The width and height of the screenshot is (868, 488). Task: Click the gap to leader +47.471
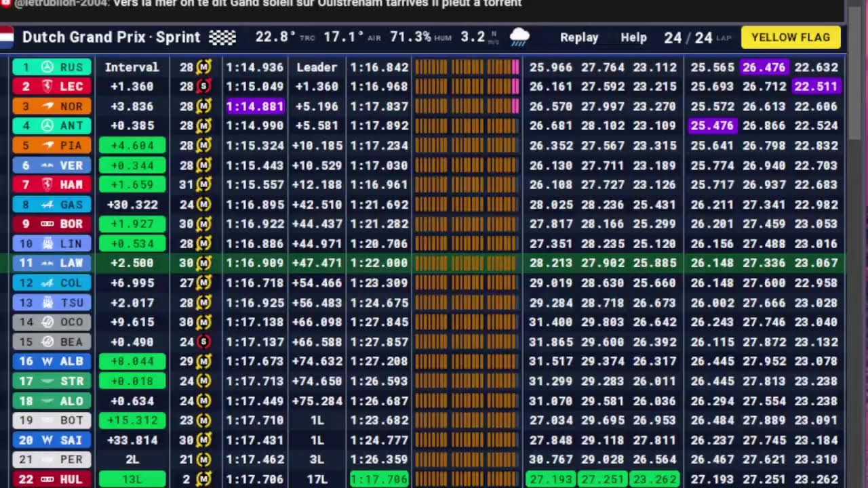pos(315,263)
